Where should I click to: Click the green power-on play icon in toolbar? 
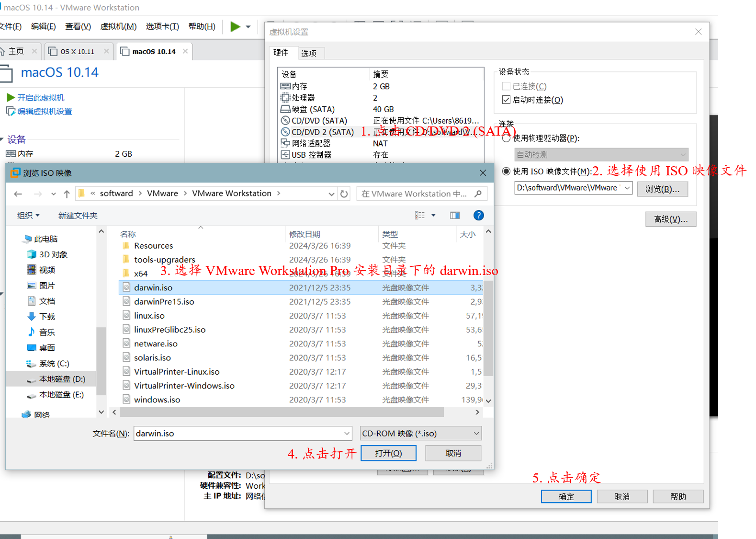[x=235, y=26]
